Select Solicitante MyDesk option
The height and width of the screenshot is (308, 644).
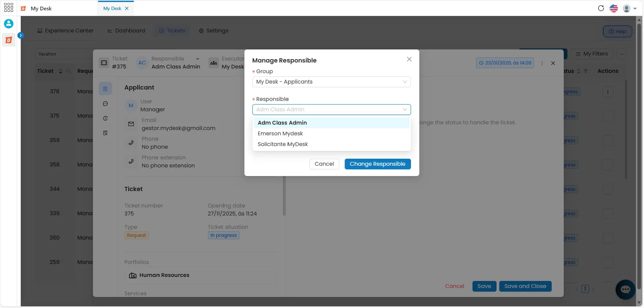coord(331,144)
